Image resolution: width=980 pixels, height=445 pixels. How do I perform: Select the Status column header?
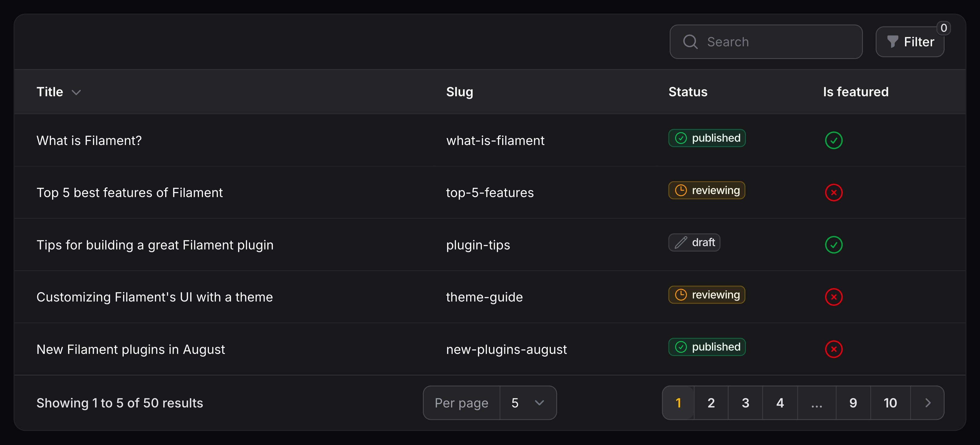pyautogui.click(x=688, y=91)
